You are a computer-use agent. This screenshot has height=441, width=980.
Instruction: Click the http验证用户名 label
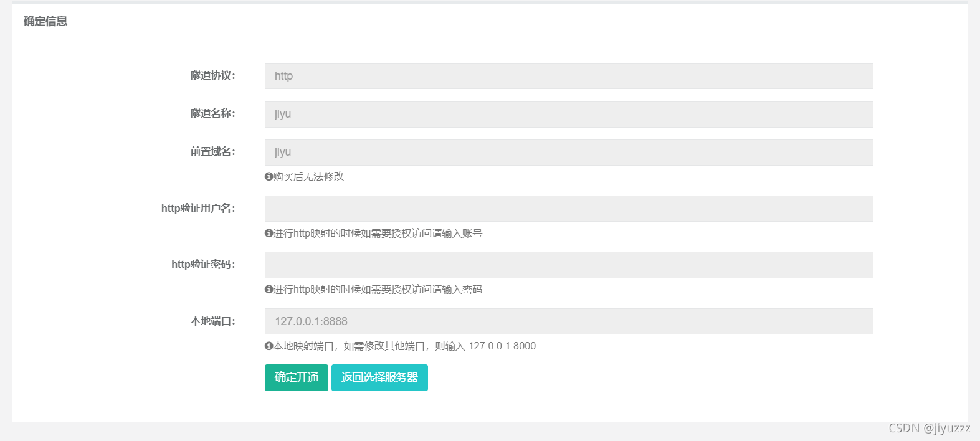click(199, 209)
